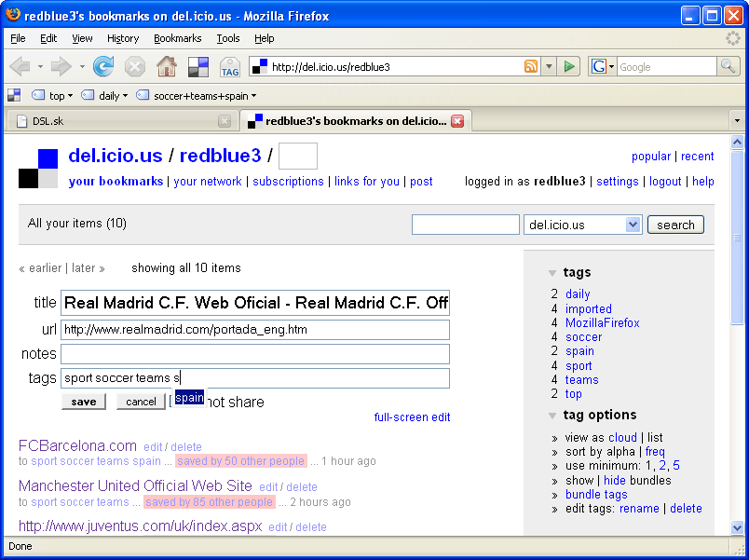Open the History menu
This screenshot has height=560, width=749.
pyautogui.click(x=123, y=38)
